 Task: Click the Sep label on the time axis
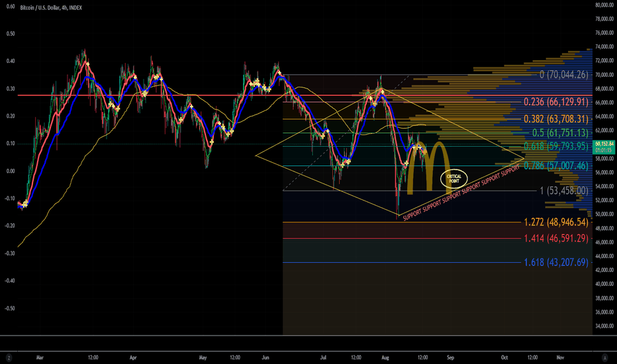click(451, 357)
